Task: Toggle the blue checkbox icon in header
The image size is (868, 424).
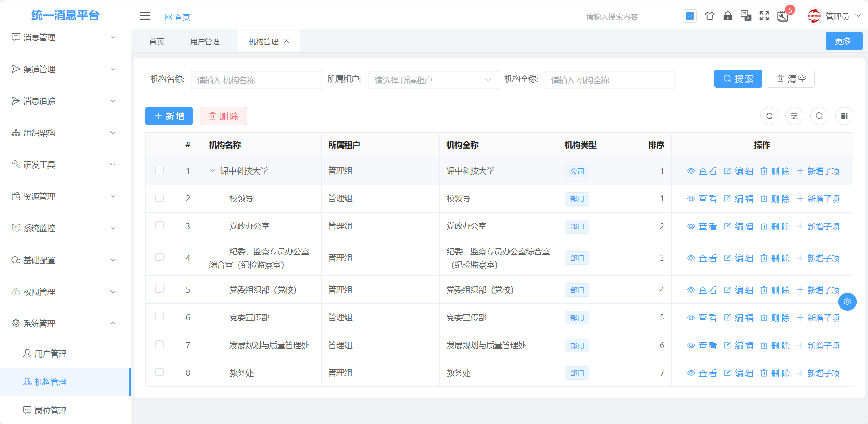Action: click(689, 16)
